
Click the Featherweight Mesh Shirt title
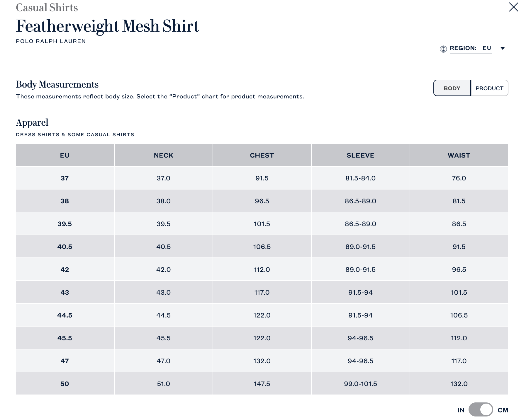[x=107, y=26]
